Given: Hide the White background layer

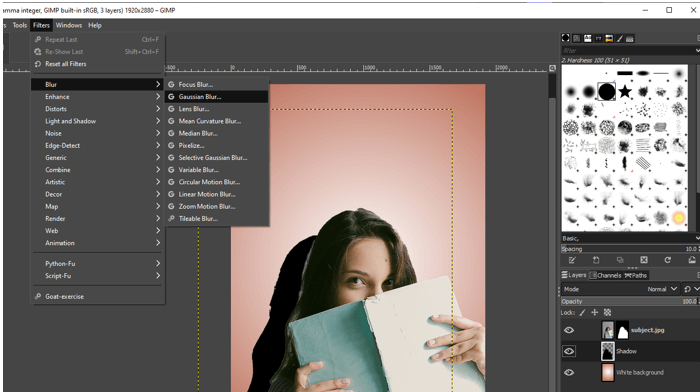Looking at the screenshot, I should pyautogui.click(x=569, y=372).
